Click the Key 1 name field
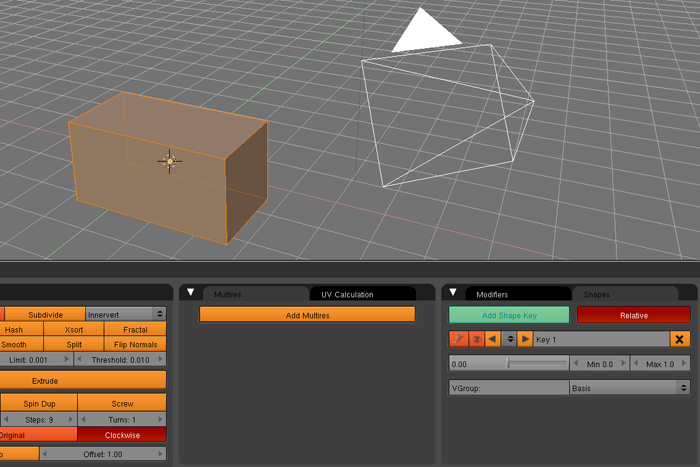Image resolution: width=700 pixels, height=467 pixels. coord(601,339)
